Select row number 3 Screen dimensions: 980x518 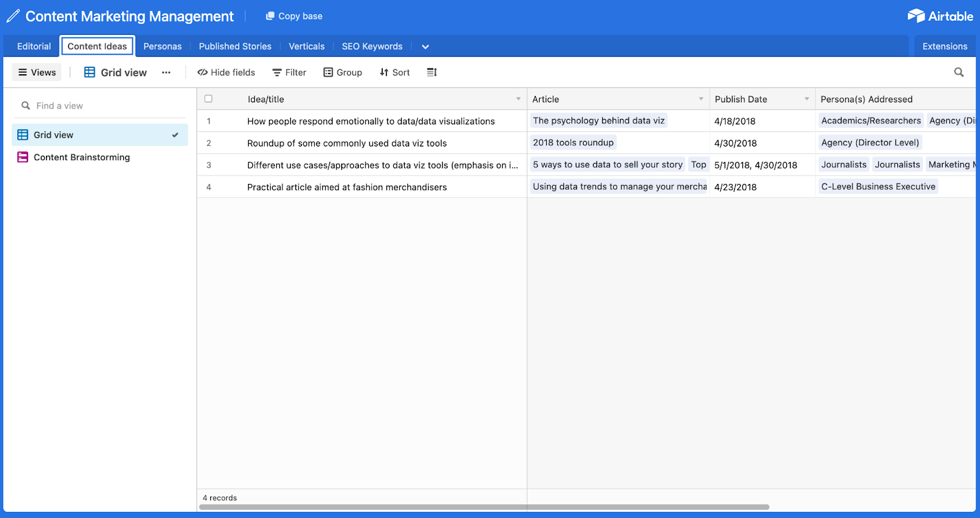[209, 165]
